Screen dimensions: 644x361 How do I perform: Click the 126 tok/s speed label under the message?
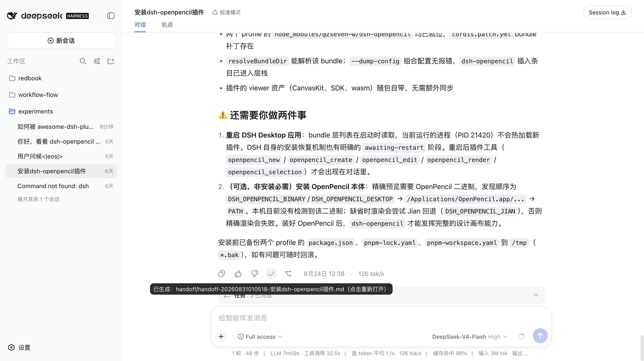(x=371, y=274)
